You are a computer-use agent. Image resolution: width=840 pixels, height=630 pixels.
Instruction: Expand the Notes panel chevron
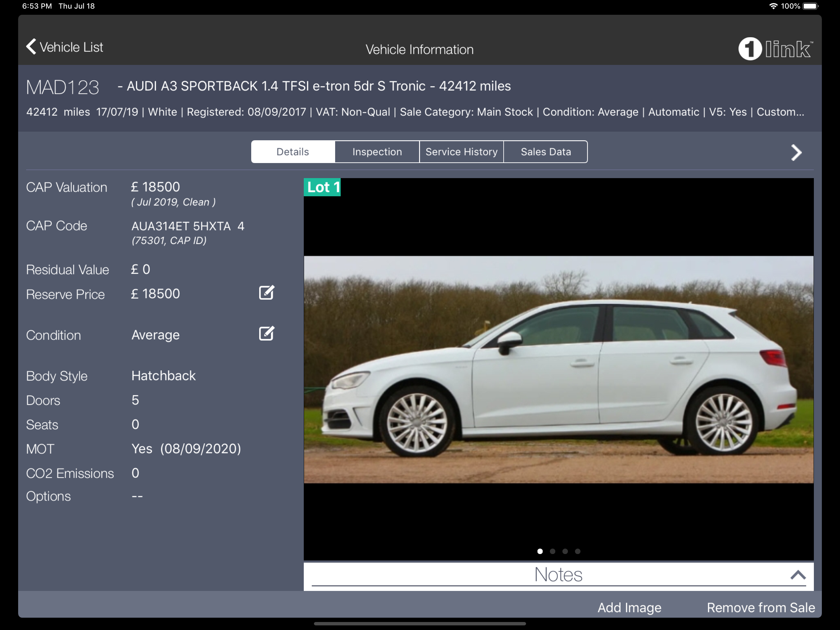pos(798,575)
